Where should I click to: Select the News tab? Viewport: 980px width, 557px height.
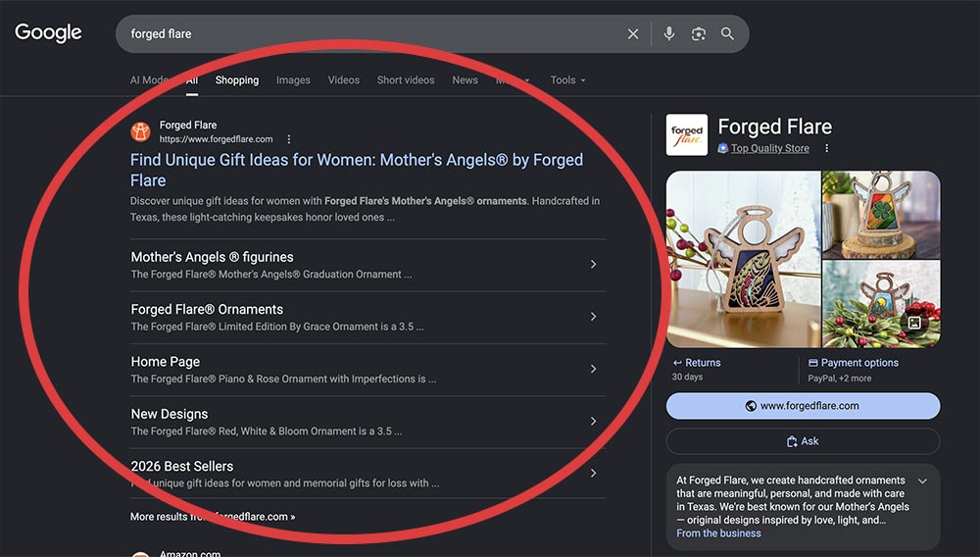(x=465, y=80)
